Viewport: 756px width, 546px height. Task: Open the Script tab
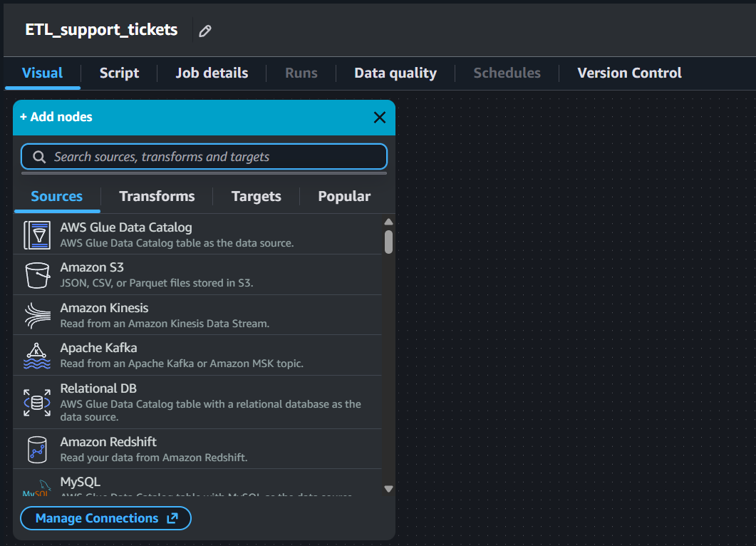(x=119, y=73)
